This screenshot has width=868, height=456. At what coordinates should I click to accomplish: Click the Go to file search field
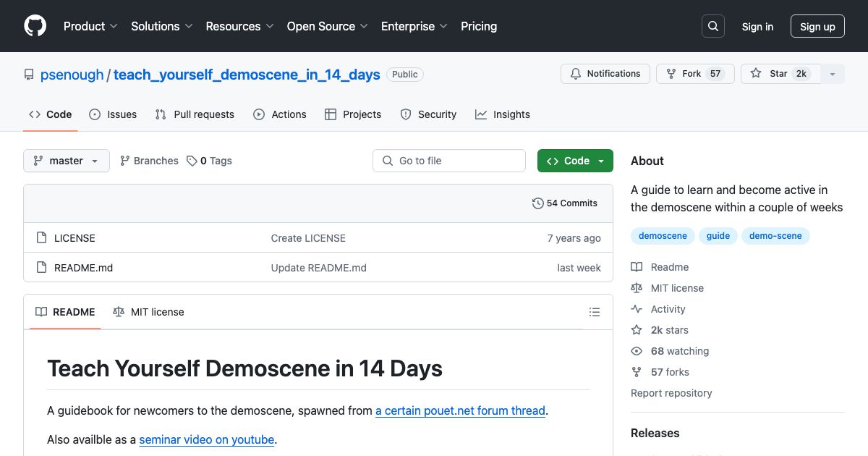(449, 161)
